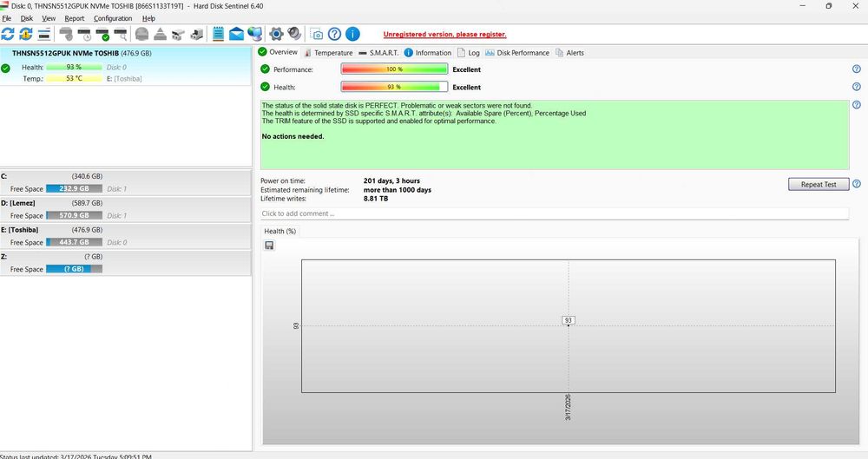
Task: Open the gear Configuration toolbar icon
Action: [x=276, y=34]
